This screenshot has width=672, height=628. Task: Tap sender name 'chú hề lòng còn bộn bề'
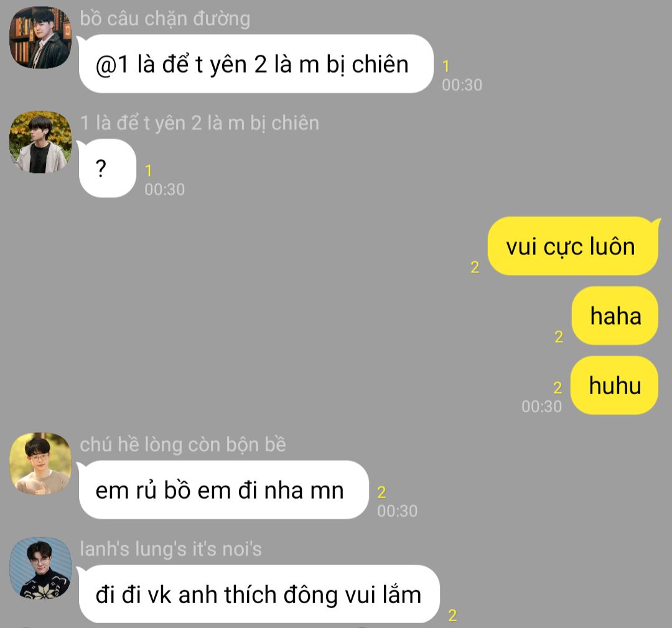click(x=182, y=444)
